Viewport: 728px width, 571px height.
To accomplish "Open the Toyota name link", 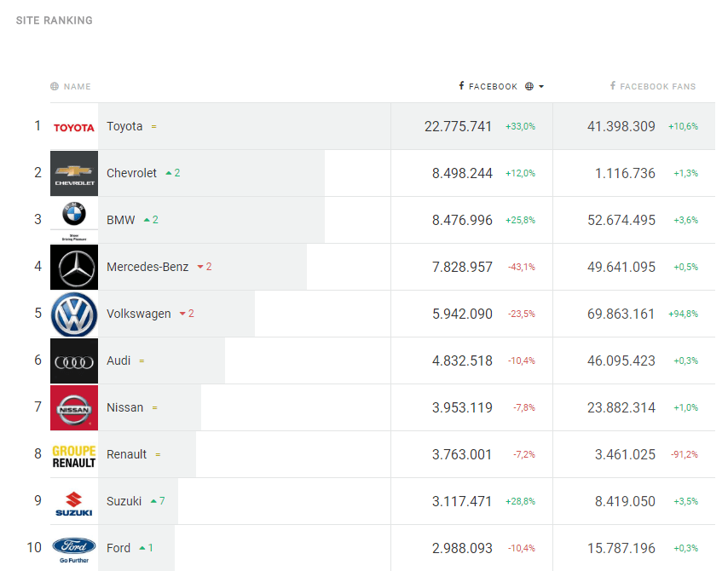I will click(x=124, y=126).
